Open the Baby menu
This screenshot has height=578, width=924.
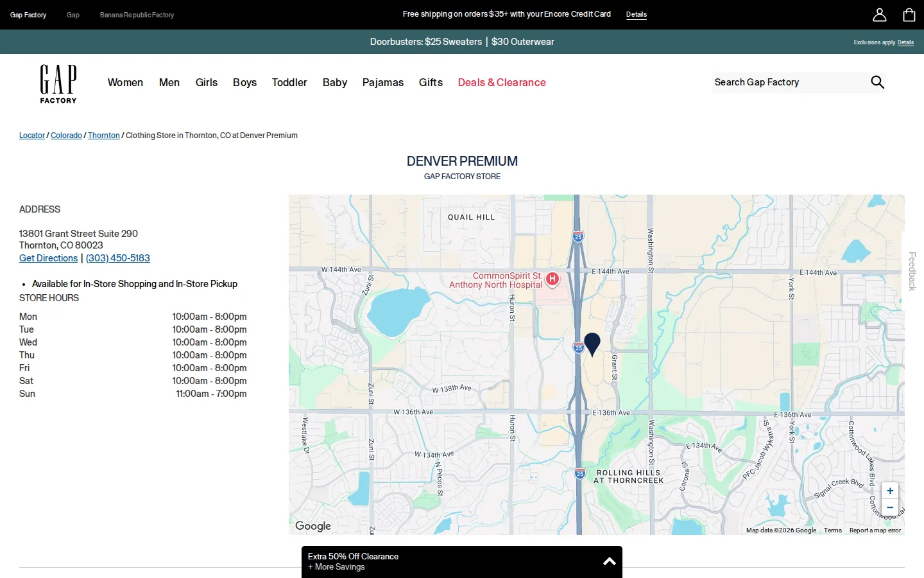click(335, 82)
